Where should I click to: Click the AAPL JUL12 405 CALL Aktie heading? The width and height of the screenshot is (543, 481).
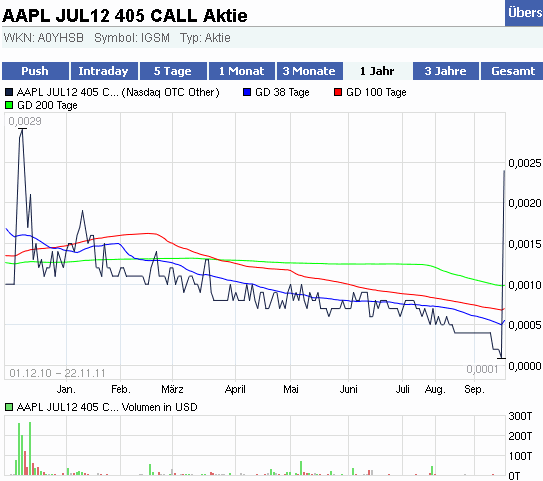[x=125, y=16]
